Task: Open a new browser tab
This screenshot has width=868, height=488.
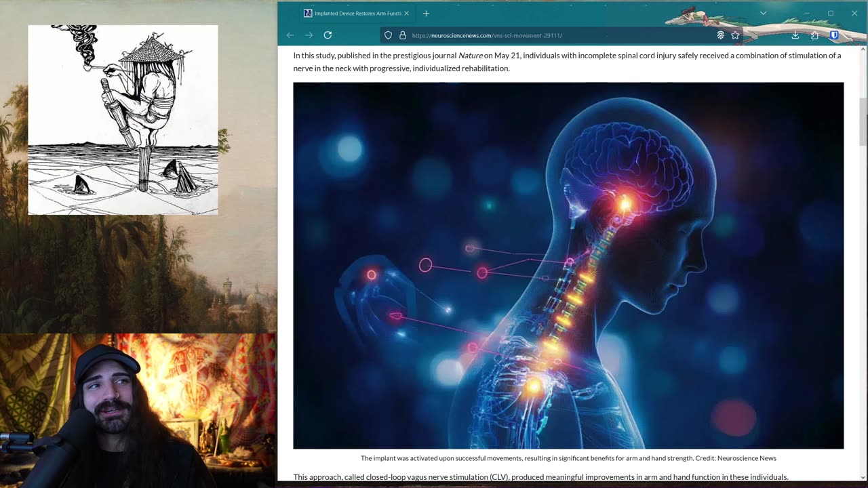Action: point(426,14)
